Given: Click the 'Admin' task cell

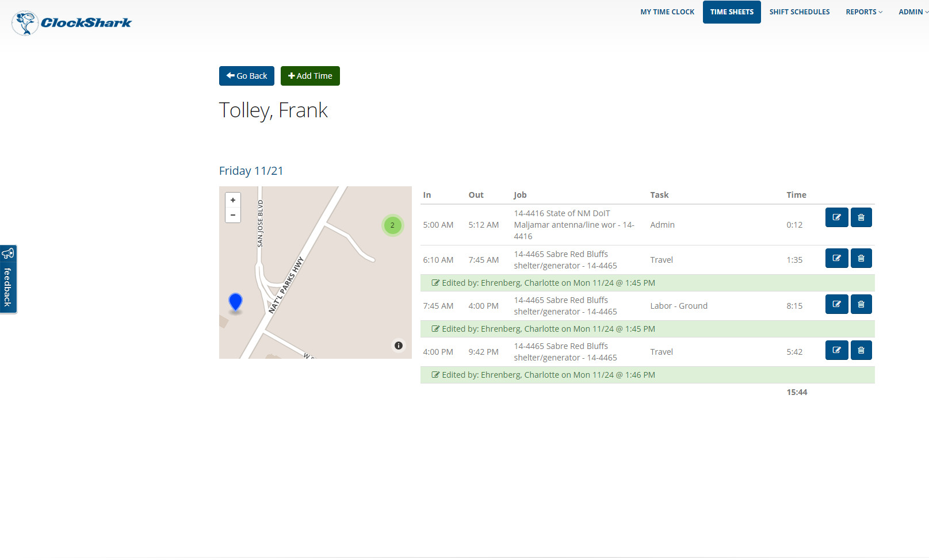Looking at the screenshot, I should coord(662,225).
